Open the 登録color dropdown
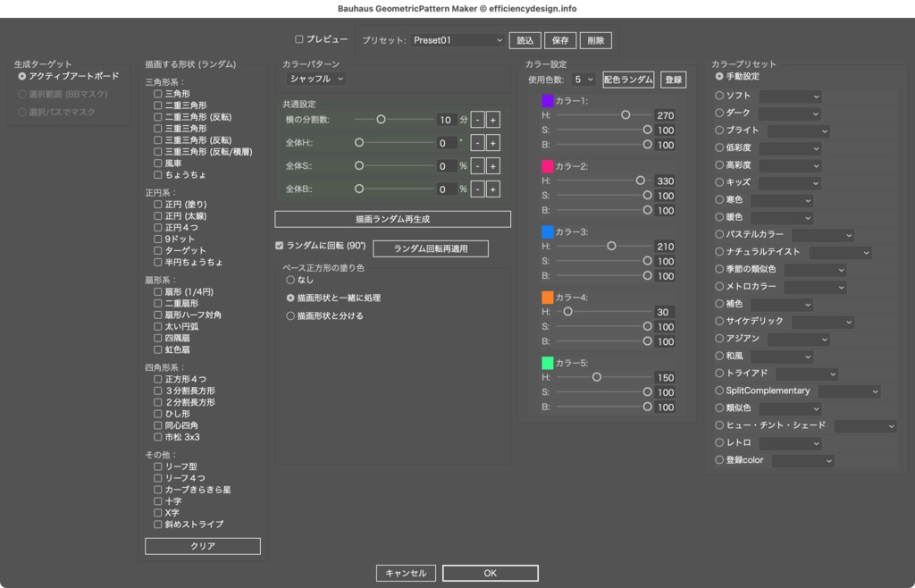Screen dimensions: 915x588 pyautogui.click(x=803, y=461)
